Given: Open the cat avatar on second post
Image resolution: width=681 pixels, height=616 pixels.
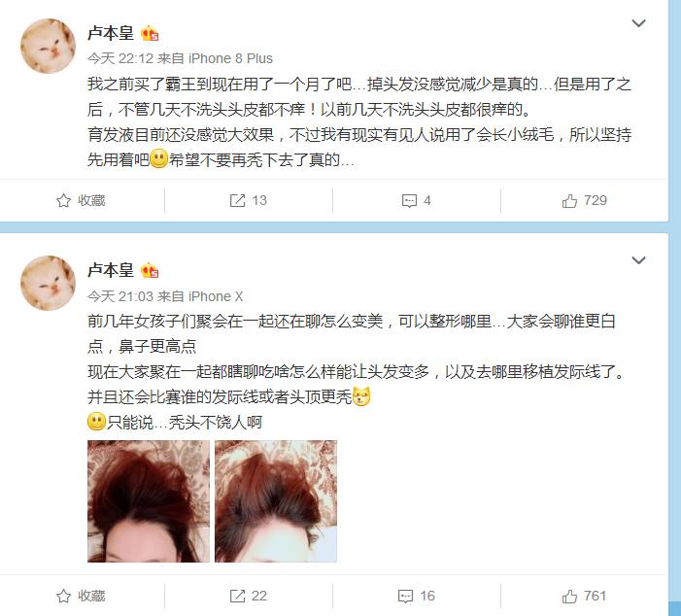Looking at the screenshot, I should point(49,283).
